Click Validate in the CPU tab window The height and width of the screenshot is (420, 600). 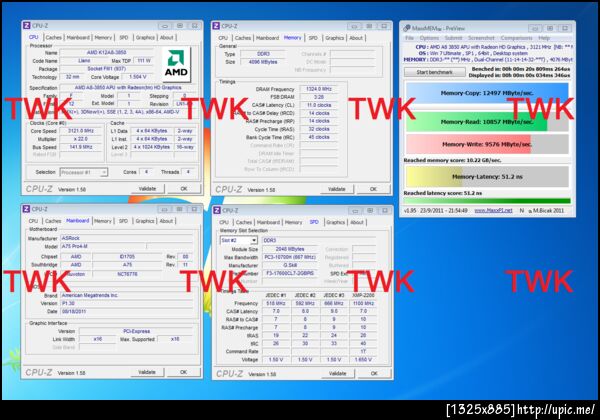click(147, 189)
